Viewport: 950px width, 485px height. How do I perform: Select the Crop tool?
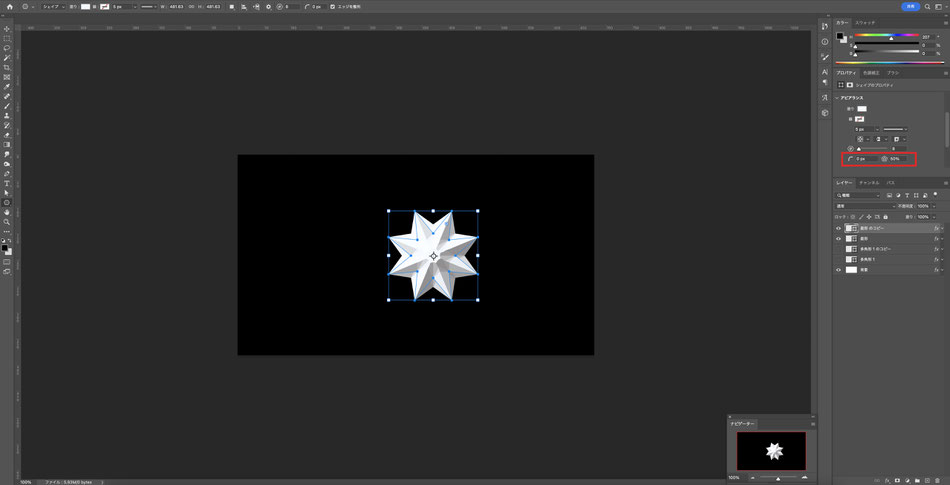7,67
